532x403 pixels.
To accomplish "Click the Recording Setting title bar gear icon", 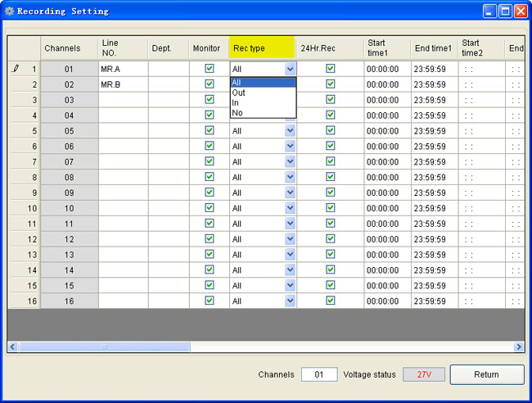I will [10, 11].
